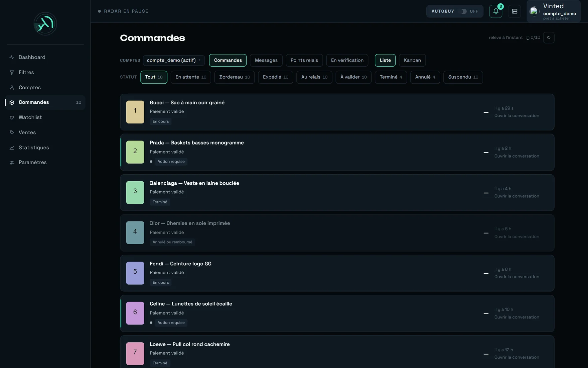
Task: Click the Dashboard pulse icon
Action: [12, 57]
